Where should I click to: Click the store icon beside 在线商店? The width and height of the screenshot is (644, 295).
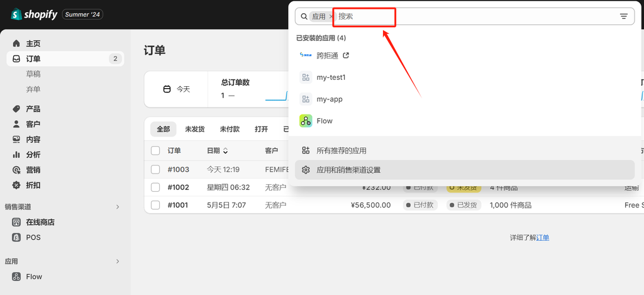coord(16,222)
